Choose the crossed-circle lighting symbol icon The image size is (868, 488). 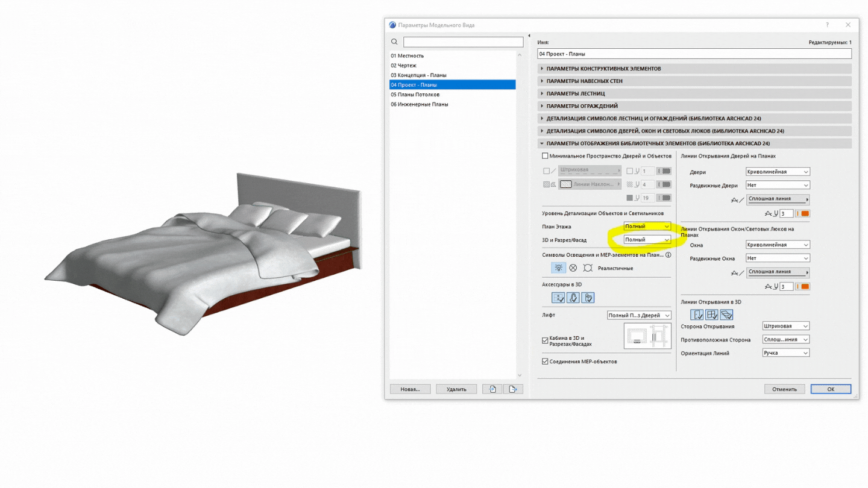click(x=573, y=268)
